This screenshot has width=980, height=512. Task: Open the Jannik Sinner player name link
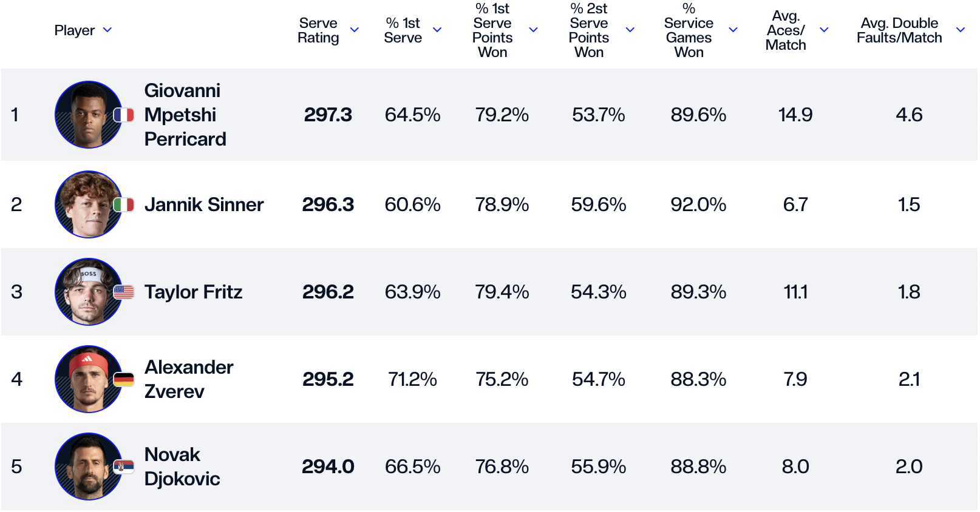pyautogui.click(x=204, y=204)
